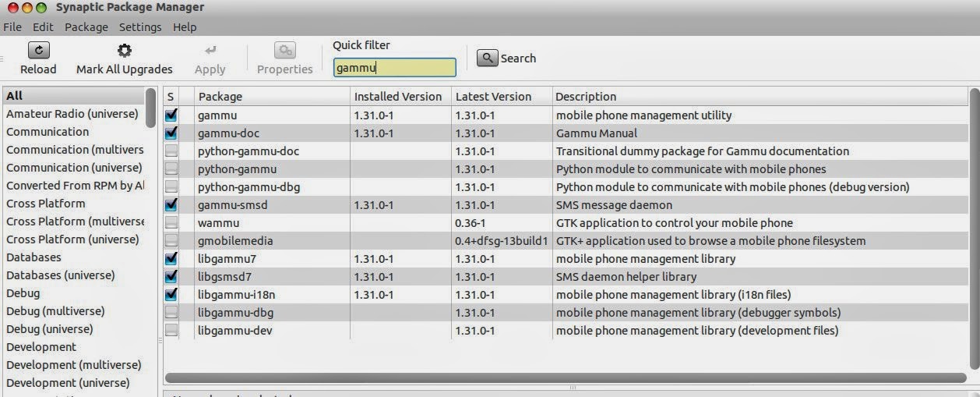
Task: Click the 0.4+dfsg-13build1 version cell
Action: [x=502, y=240]
